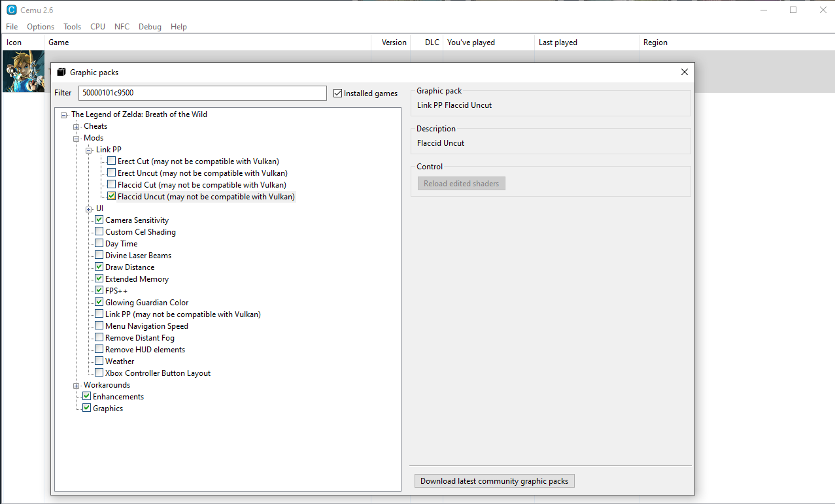This screenshot has width=835, height=504.
Task: Enable Flaccid Cut checkbox
Action: coord(112,184)
